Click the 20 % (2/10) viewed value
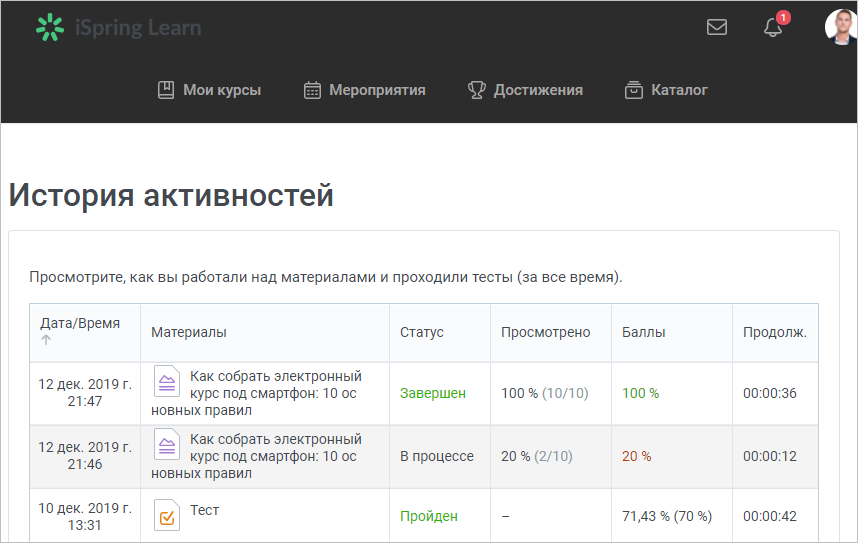Viewport: 858px width, 543px height. [537, 456]
